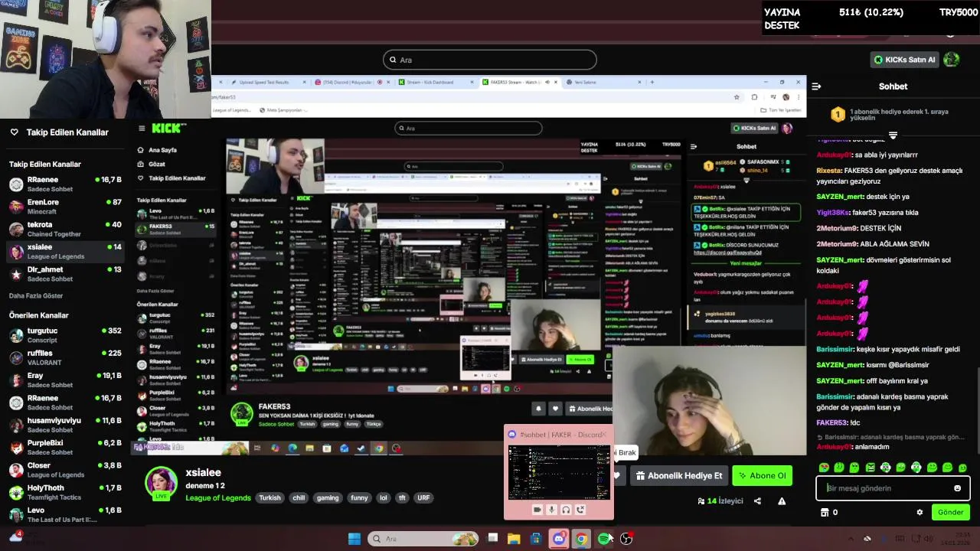Click the last emote in the quick emote row

962,468
